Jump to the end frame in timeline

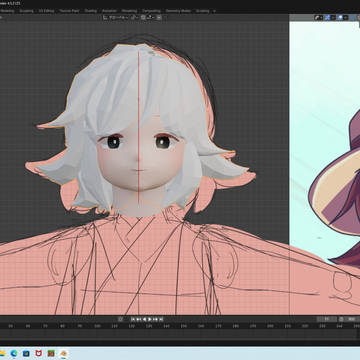point(161,319)
